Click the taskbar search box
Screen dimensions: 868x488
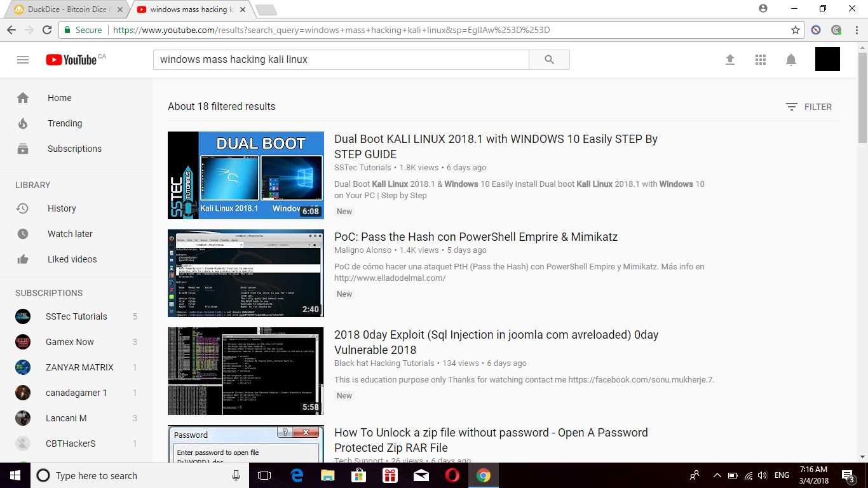pos(140,475)
